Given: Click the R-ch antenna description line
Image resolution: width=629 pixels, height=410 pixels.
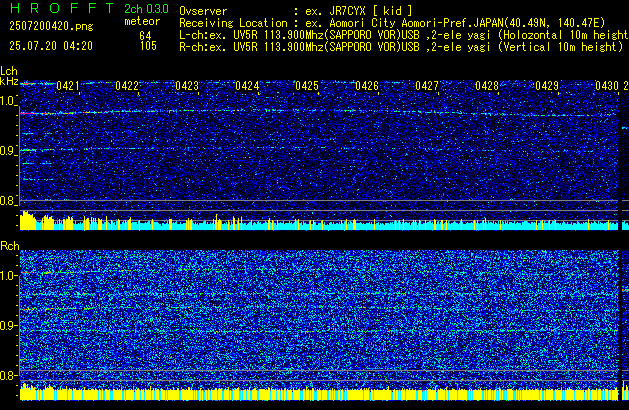Looking at the screenshot, I should coord(401,47).
